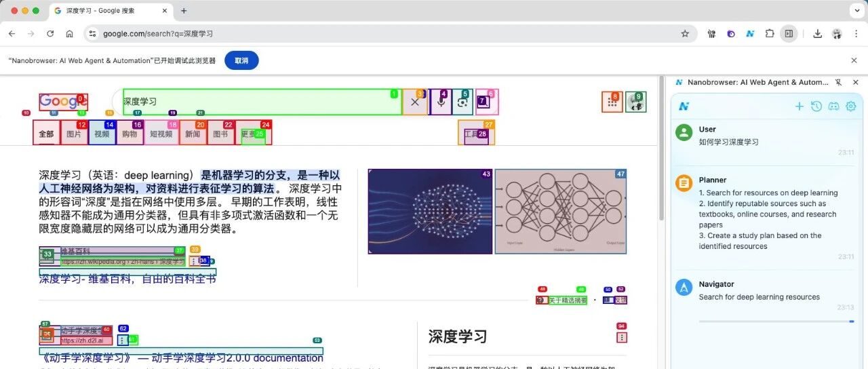
Task: Open Nanobrowser chat history
Action: tap(816, 106)
